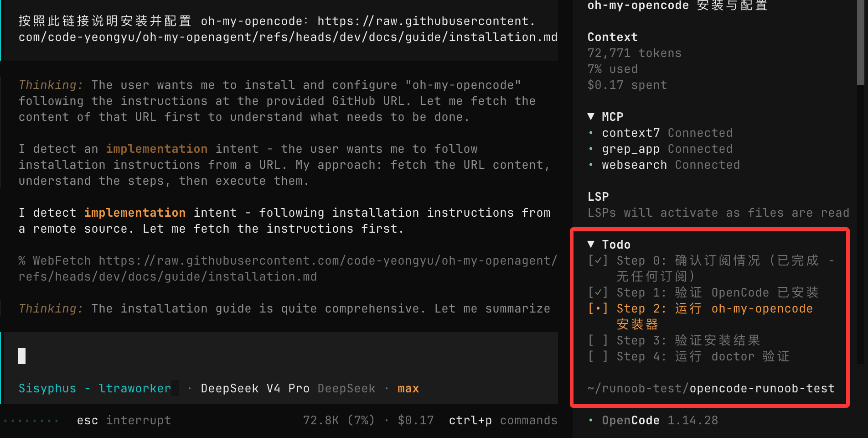Click the websearch status dot
Screen dimensions: 868x438
pos(591,165)
